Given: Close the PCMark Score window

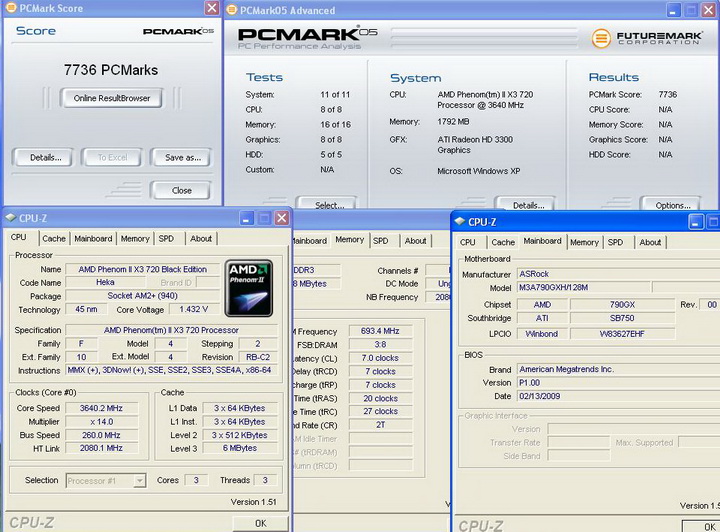Looking at the screenshot, I should [211, 8].
